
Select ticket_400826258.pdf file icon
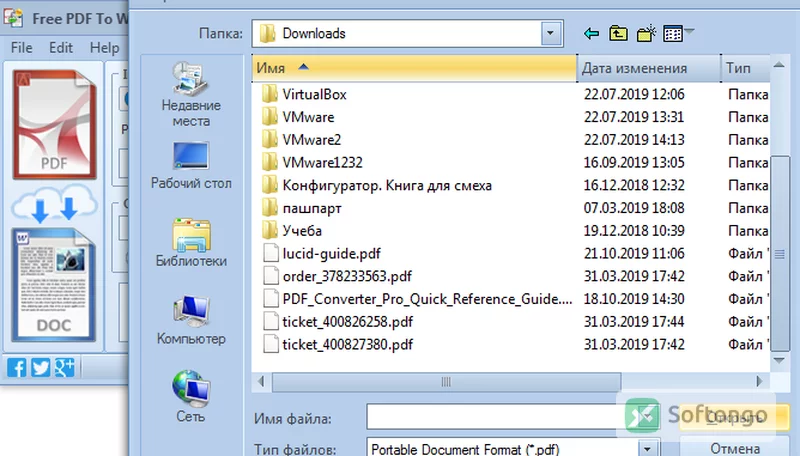pos(271,321)
